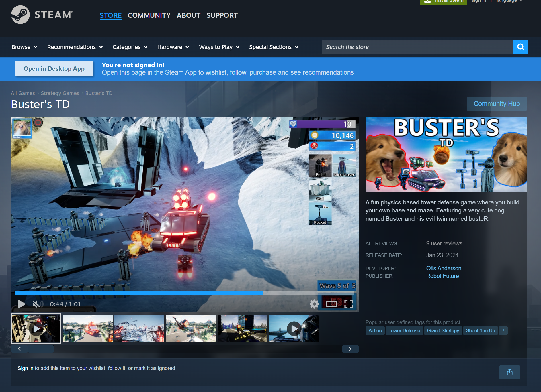The height and width of the screenshot is (392, 541).
Task: Open the Hardware dropdown
Action: (x=173, y=47)
